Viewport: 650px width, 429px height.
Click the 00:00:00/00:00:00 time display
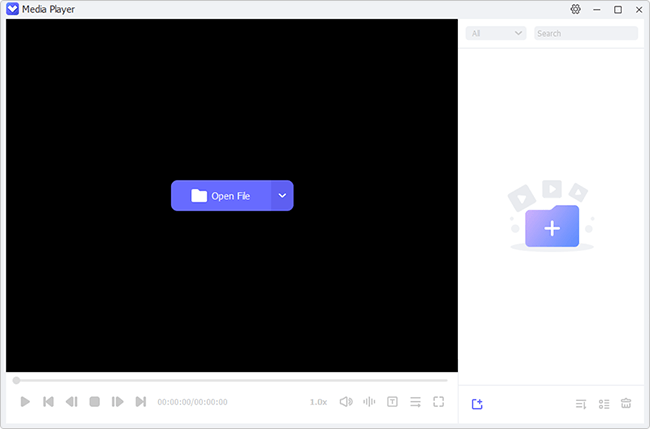[x=192, y=402]
